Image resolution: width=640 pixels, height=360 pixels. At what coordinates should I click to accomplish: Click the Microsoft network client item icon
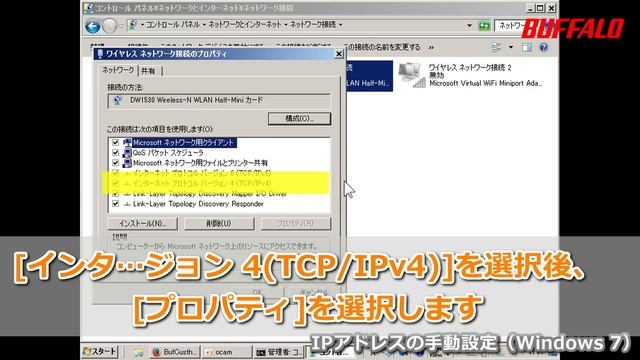pos(127,142)
